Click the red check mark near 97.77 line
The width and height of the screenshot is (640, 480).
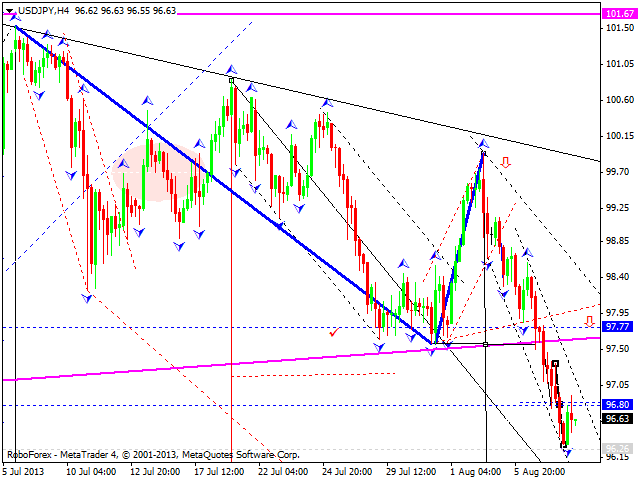[x=334, y=332]
